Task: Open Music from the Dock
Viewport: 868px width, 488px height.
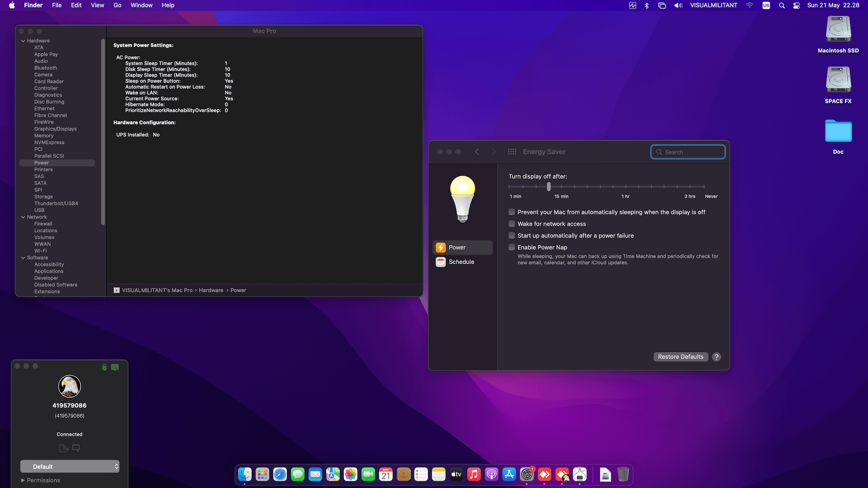Action: pyautogui.click(x=474, y=474)
